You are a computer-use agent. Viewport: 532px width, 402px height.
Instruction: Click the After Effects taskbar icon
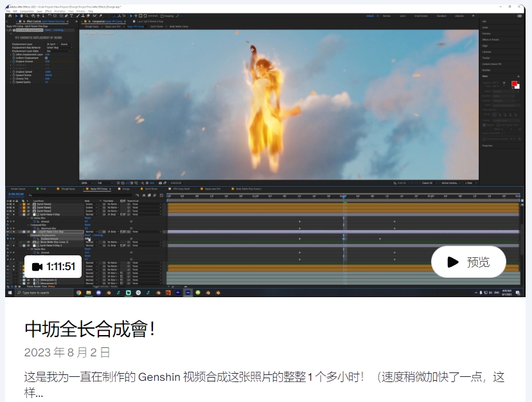[x=188, y=293]
